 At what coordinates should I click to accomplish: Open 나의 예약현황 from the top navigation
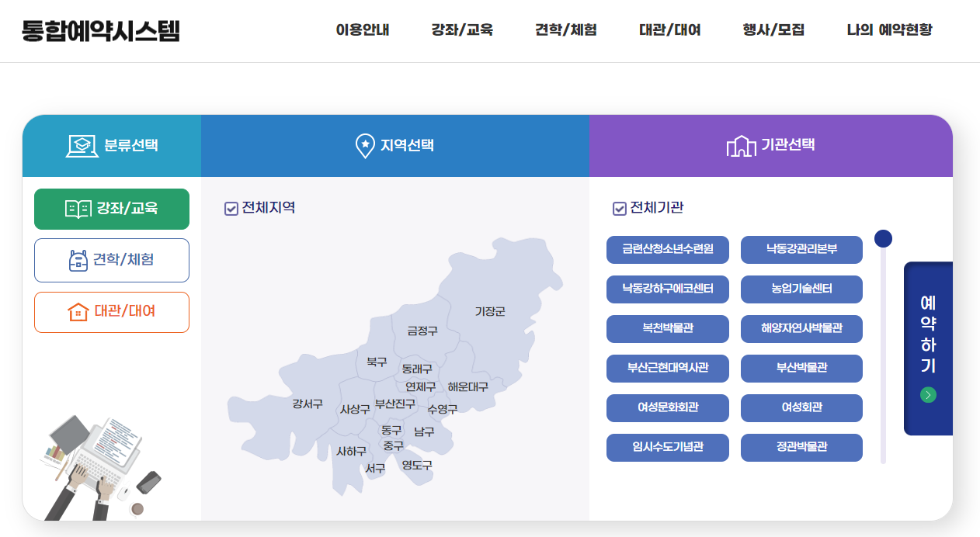pyautogui.click(x=890, y=30)
